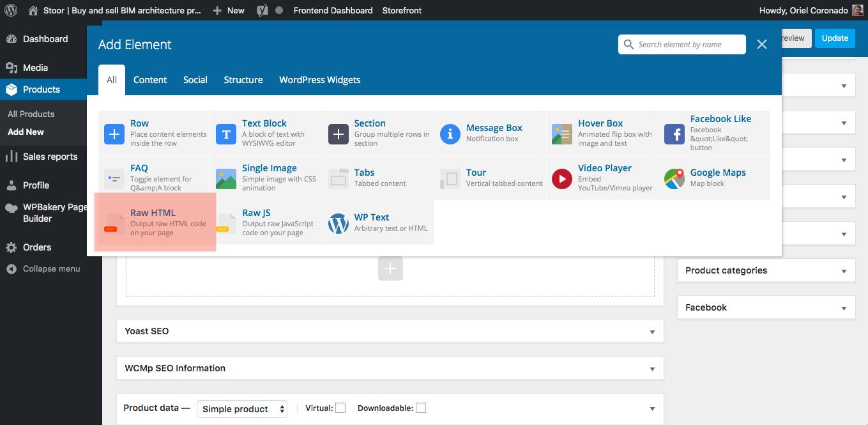Image resolution: width=868 pixels, height=425 pixels.
Task: Open the Add New products submenu item
Action: (x=26, y=132)
